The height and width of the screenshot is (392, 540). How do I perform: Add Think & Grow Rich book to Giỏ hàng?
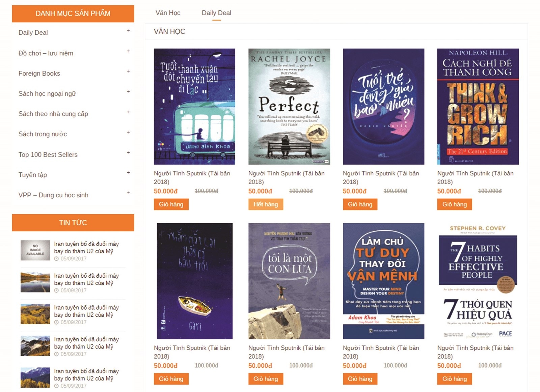coord(454,204)
